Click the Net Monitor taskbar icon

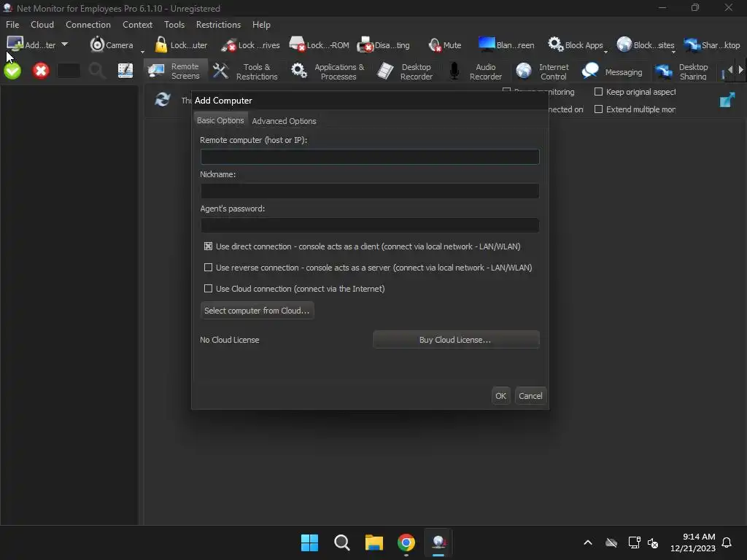tap(438, 542)
